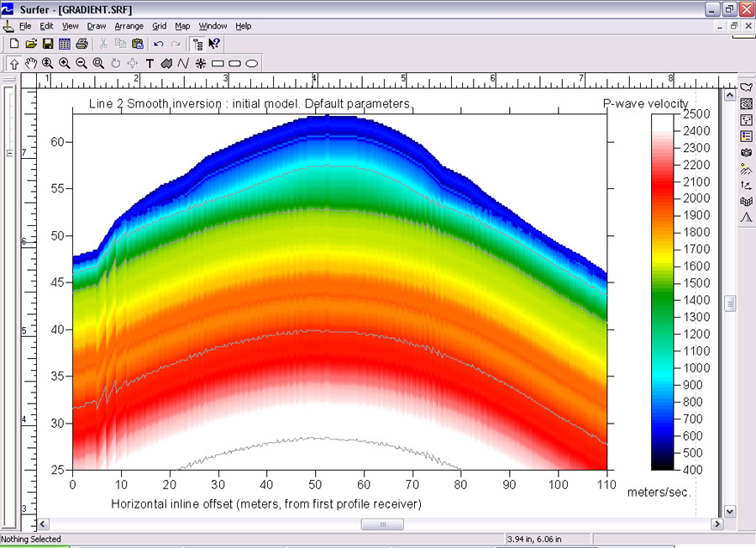
Task: Choose the Select arrow tool
Action: pos(14,63)
